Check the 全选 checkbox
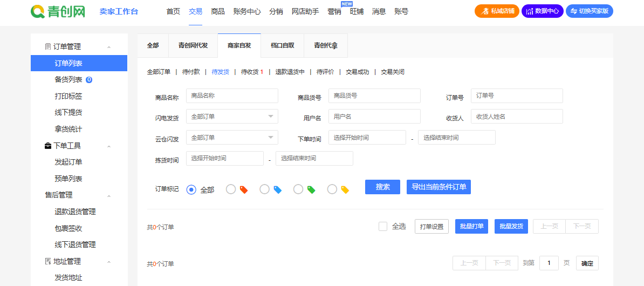The image size is (644, 286). click(383, 227)
